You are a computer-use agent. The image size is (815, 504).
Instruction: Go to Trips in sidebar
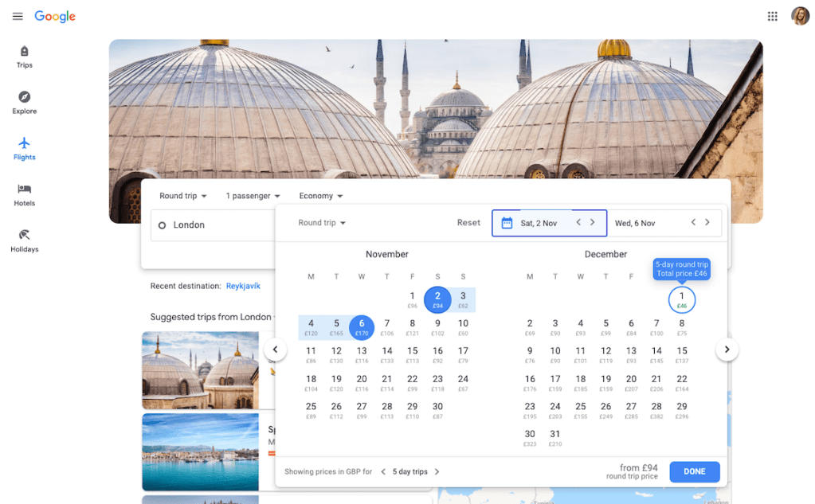(24, 57)
